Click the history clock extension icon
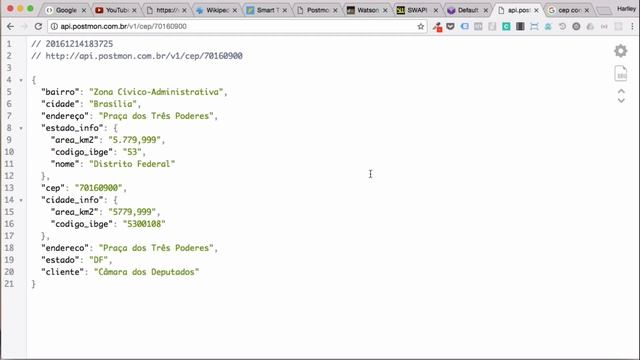Screen dimensions: 640x360 (562, 27)
